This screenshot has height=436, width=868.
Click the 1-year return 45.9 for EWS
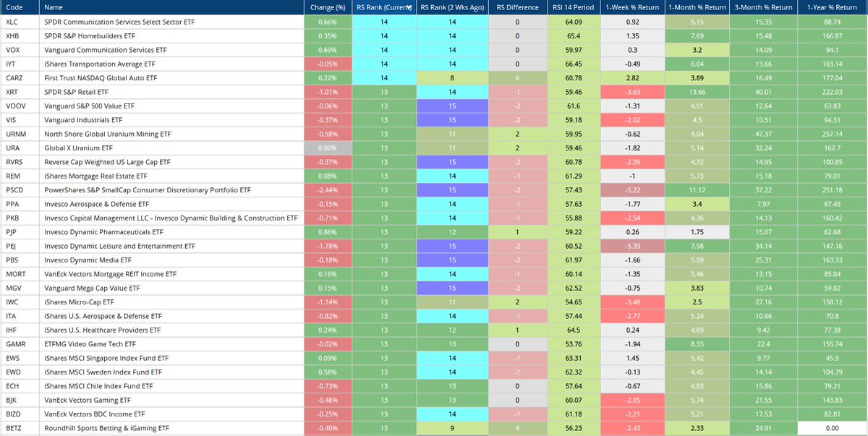pyautogui.click(x=833, y=357)
